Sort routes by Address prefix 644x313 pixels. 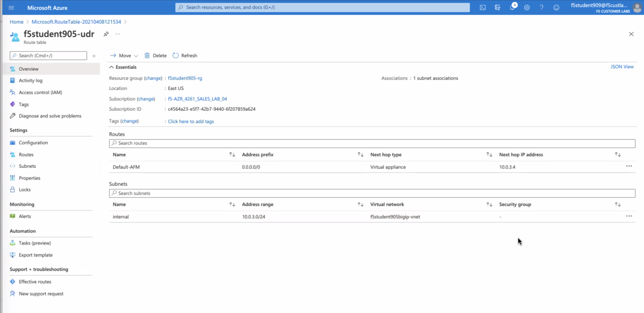[x=360, y=154]
